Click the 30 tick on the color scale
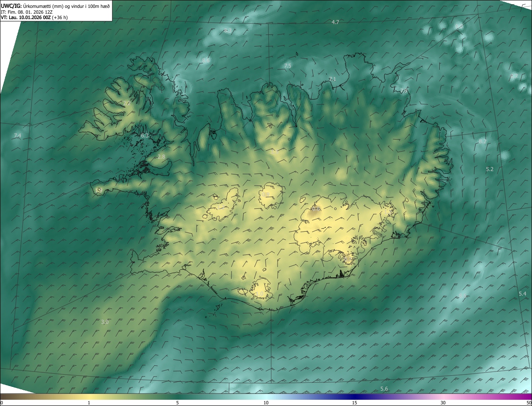The image size is (532, 406). tap(443, 403)
